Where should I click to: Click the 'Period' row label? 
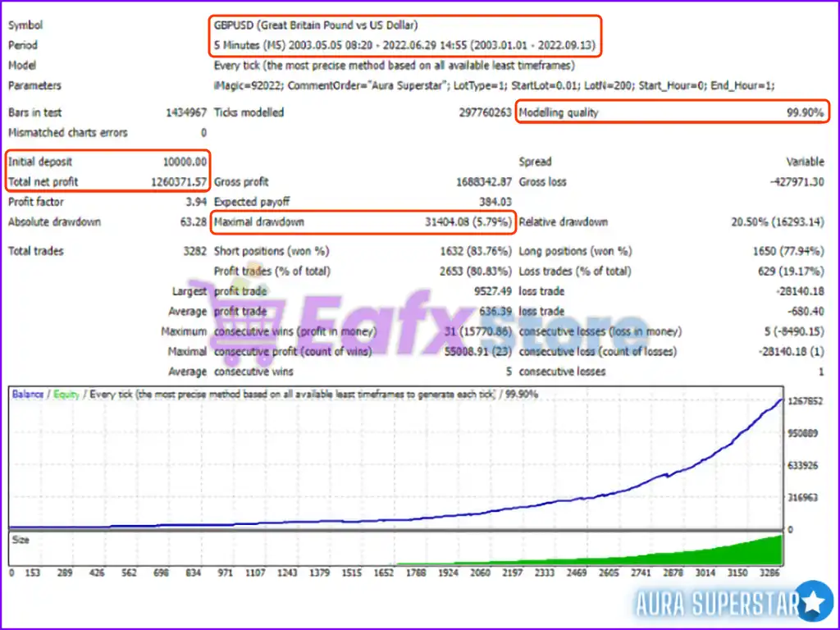(x=22, y=45)
